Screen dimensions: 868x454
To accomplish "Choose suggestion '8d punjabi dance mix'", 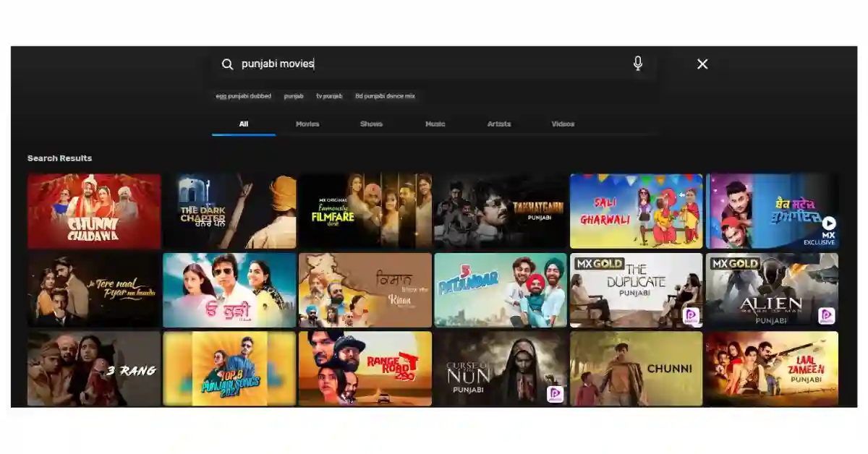I will [x=385, y=96].
